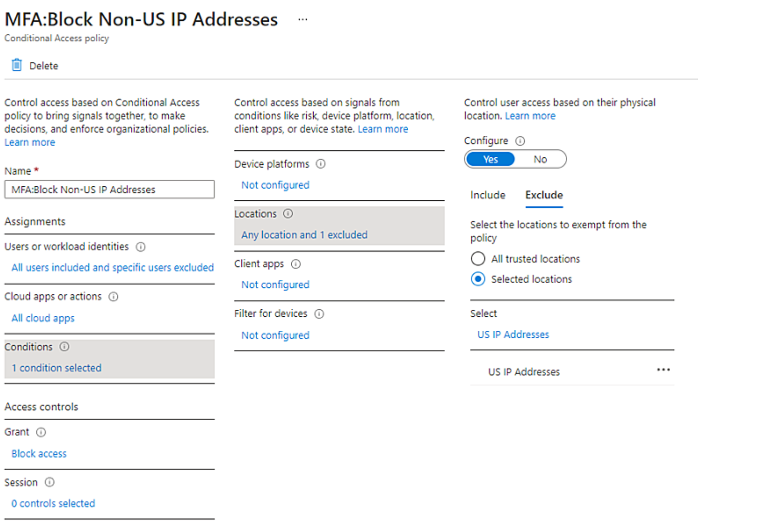Switch to the Include tab
The width and height of the screenshot is (760, 532).
[488, 195]
